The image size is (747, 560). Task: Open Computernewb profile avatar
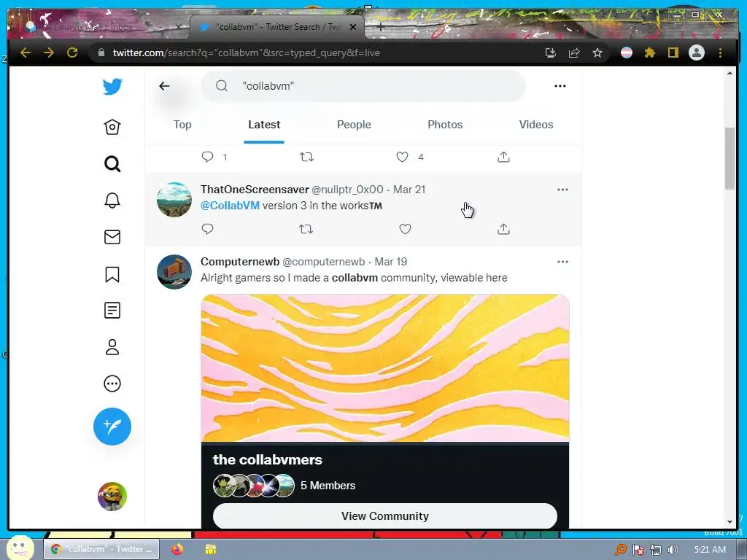coord(174,272)
